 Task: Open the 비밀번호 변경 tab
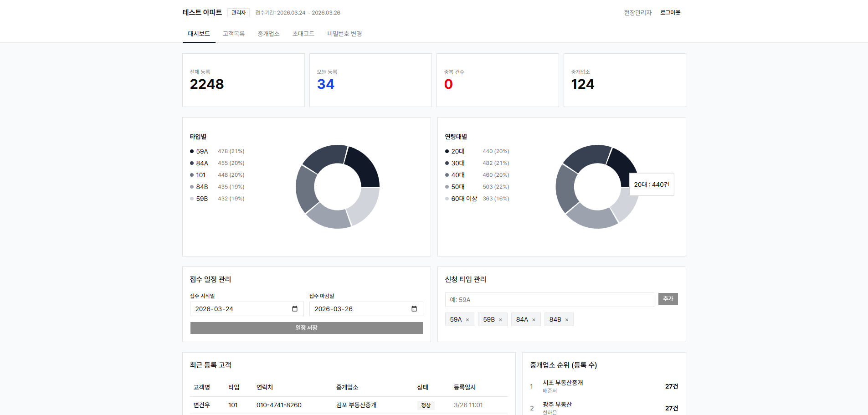pyautogui.click(x=344, y=34)
